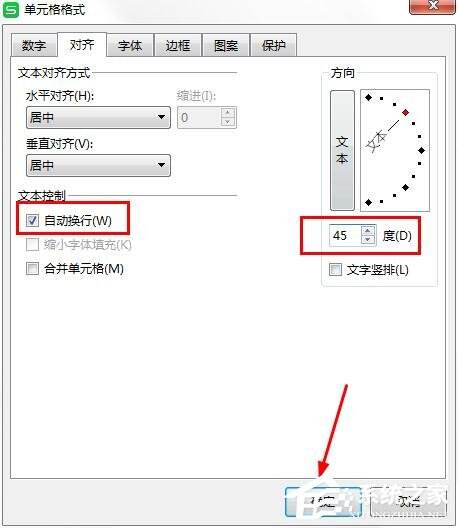Click the WPS spreadsheet logo icon
This screenshot has height=528, width=458.
point(11,10)
